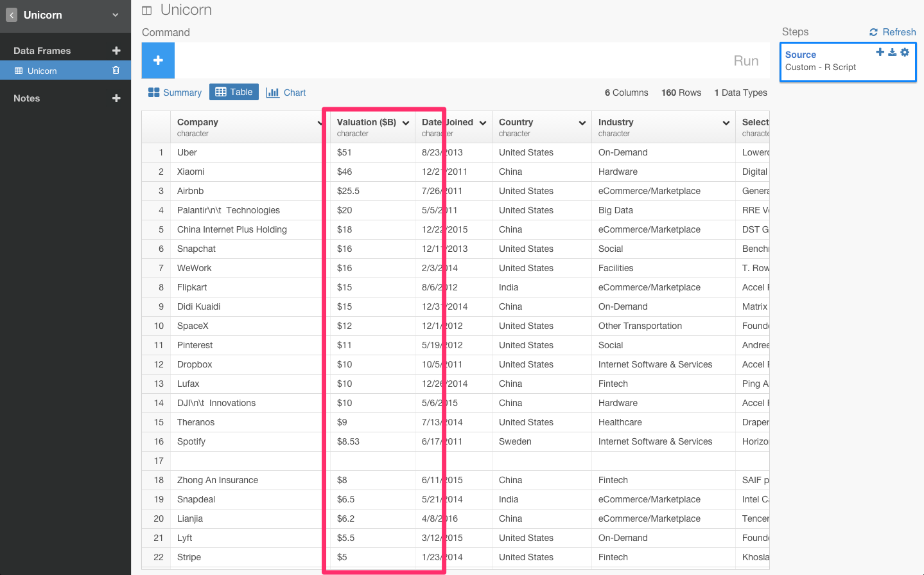The width and height of the screenshot is (924, 575).
Task: Select the DJI Innovations company cell
Action: 250,403
